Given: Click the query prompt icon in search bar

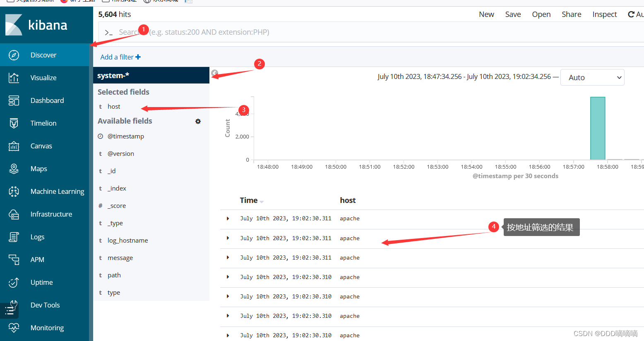Looking at the screenshot, I should pos(108,32).
